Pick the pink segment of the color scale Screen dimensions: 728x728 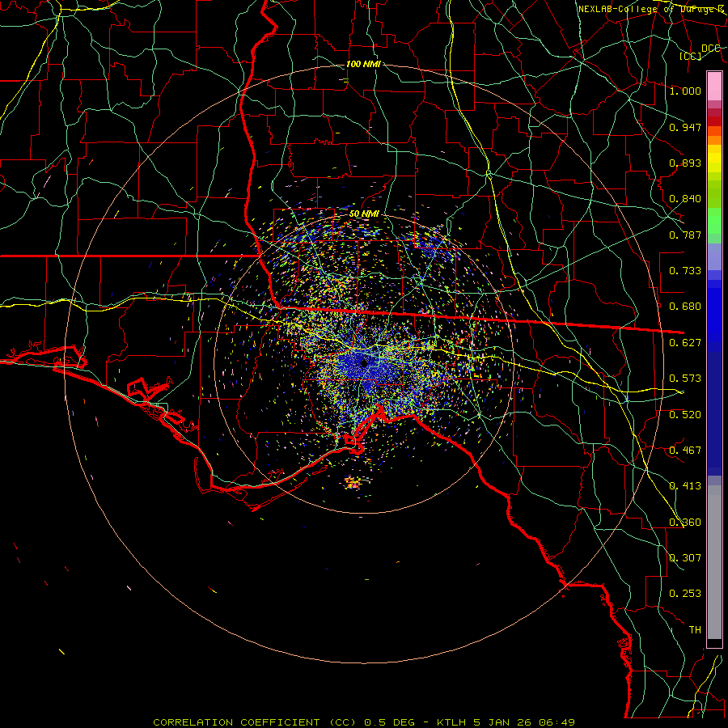point(714,87)
